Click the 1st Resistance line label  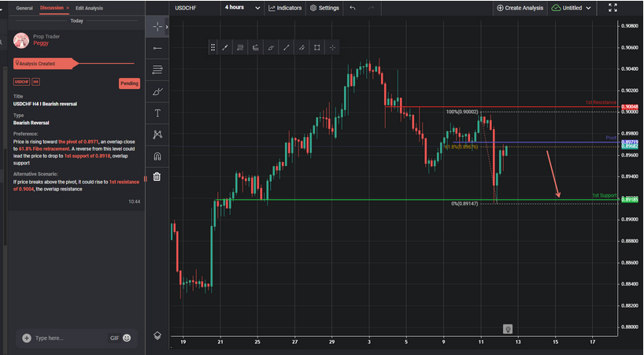601,102
